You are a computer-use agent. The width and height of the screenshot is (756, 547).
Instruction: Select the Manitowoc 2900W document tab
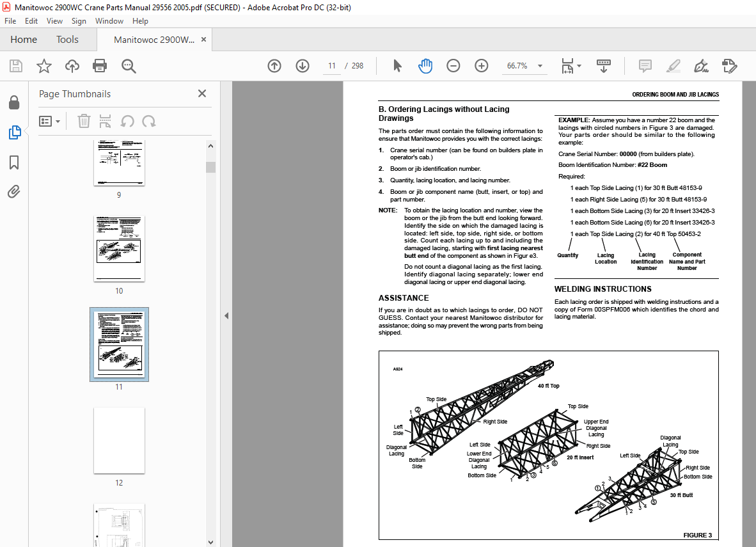[x=154, y=40]
